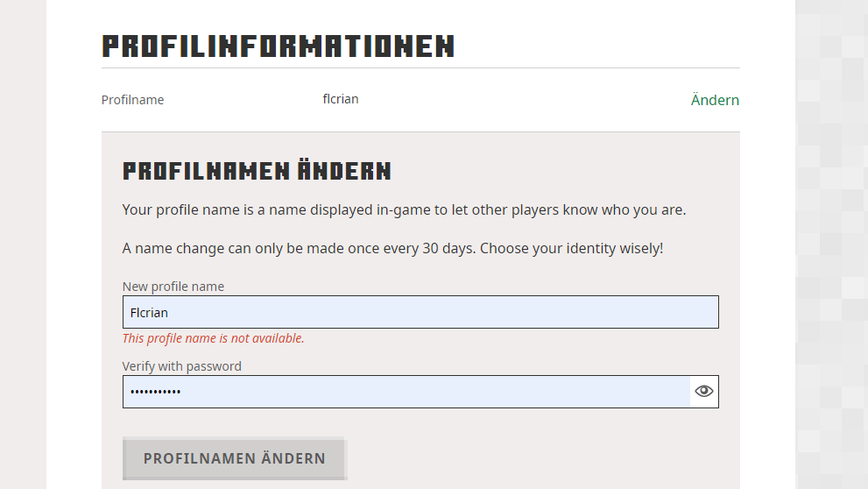This screenshot has height=489, width=868.
Task: Focus the New profile name input field
Action: point(420,312)
